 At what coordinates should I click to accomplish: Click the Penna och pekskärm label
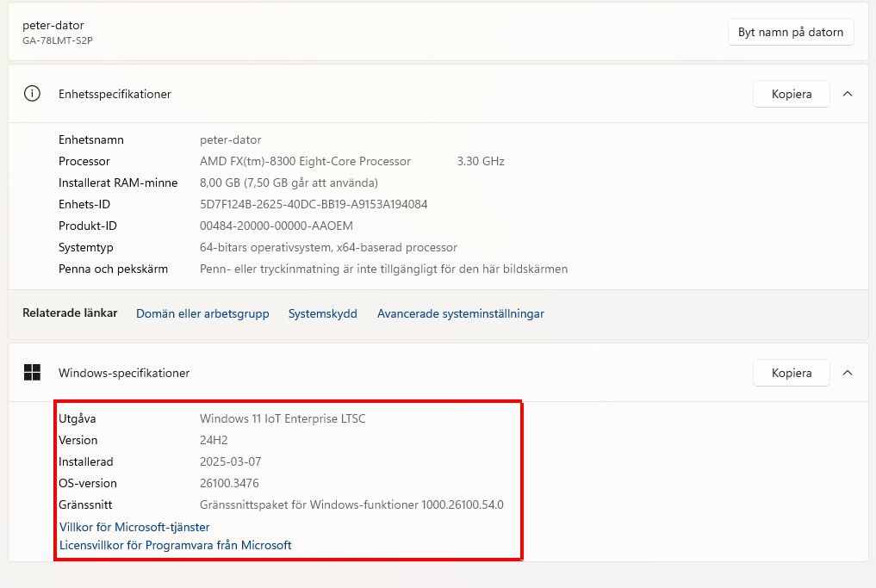pos(113,269)
